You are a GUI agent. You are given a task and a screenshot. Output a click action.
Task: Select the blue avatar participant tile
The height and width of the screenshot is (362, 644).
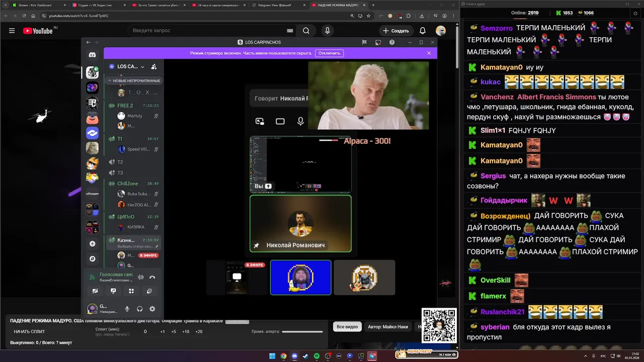(x=300, y=278)
